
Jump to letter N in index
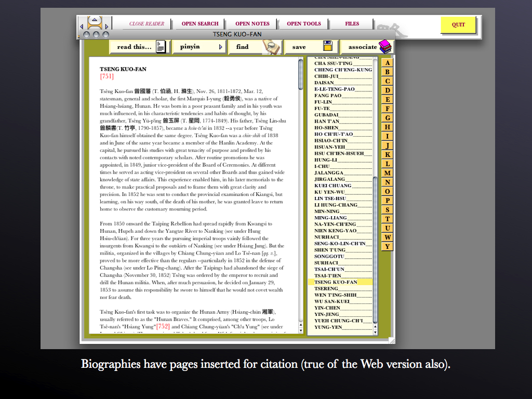(x=387, y=182)
